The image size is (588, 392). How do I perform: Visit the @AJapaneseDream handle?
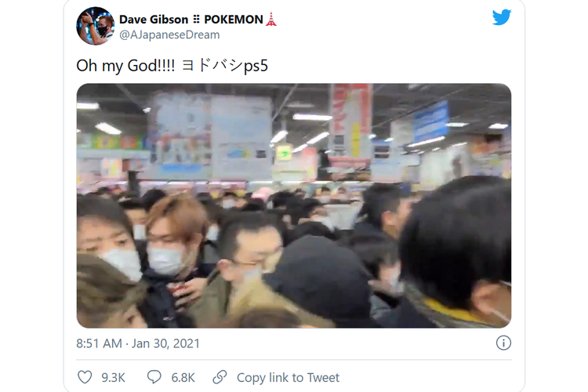(169, 34)
